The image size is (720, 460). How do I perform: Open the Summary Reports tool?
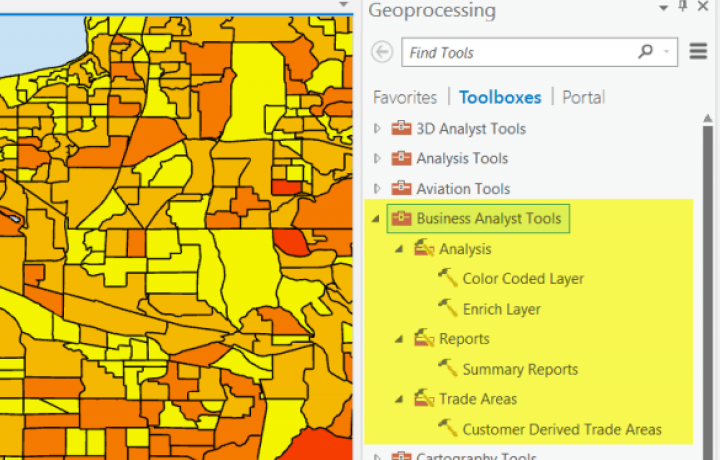coord(520,370)
